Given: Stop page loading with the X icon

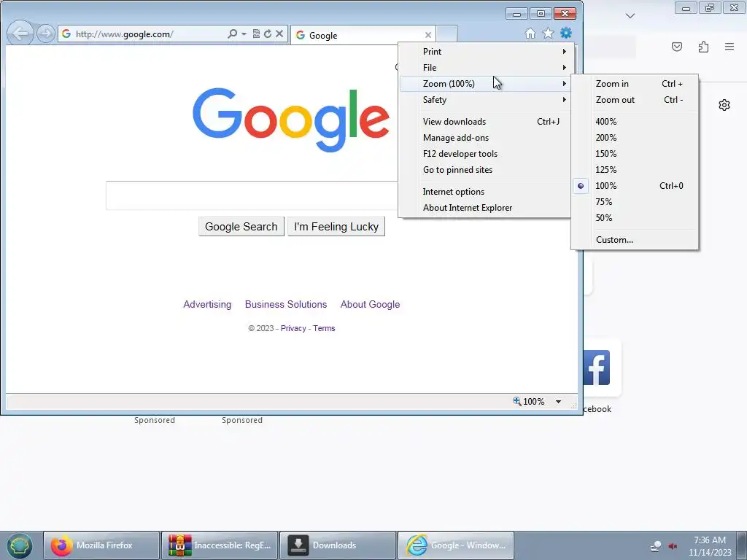Looking at the screenshot, I should tap(279, 34).
